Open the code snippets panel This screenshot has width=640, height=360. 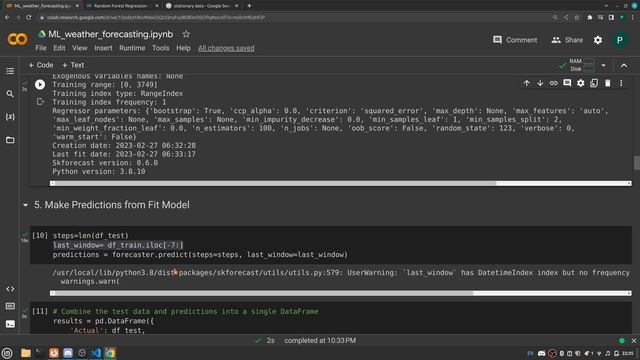10,289
